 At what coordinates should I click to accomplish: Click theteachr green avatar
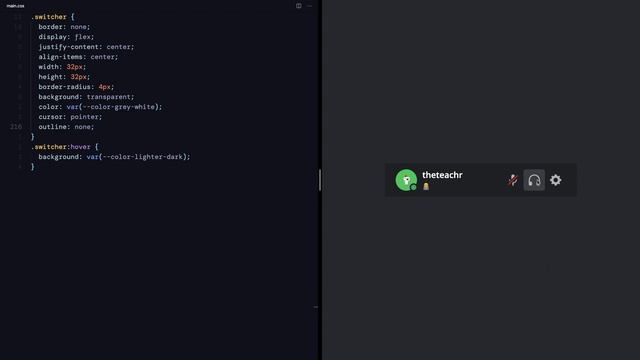(x=406, y=180)
